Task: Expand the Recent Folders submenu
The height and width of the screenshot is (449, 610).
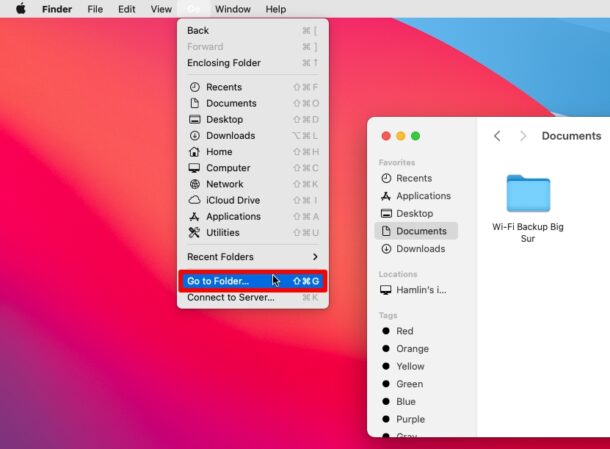Action: (x=253, y=257)
